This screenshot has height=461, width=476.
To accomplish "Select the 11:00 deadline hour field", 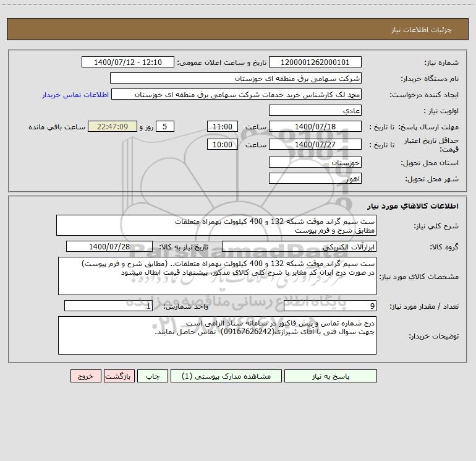I will click(x=222, y=126).
